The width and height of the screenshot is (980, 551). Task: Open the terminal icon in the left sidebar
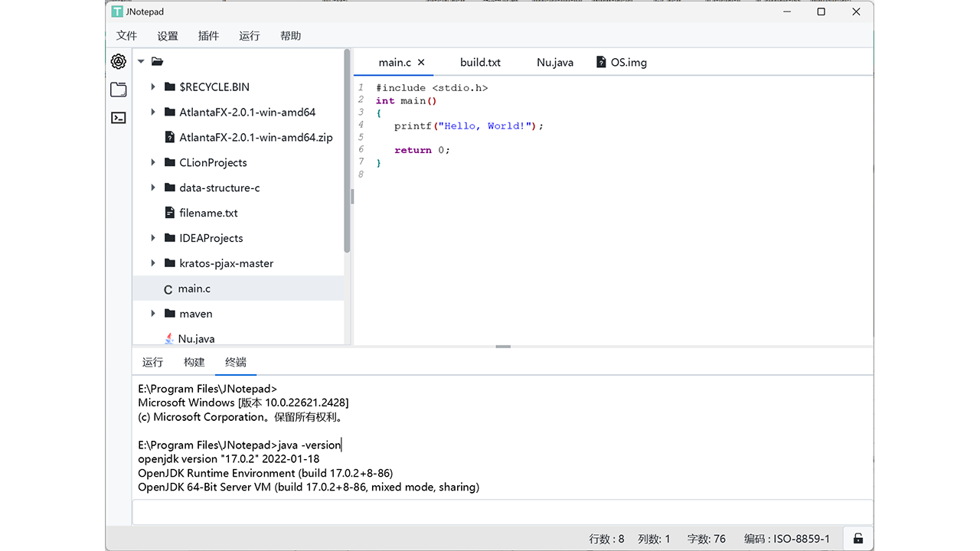[118, 118]
